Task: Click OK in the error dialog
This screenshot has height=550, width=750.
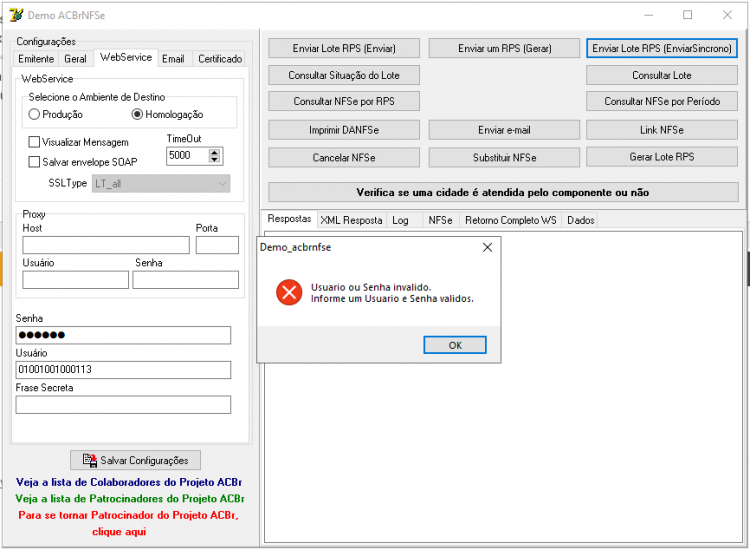Action: 455,345
